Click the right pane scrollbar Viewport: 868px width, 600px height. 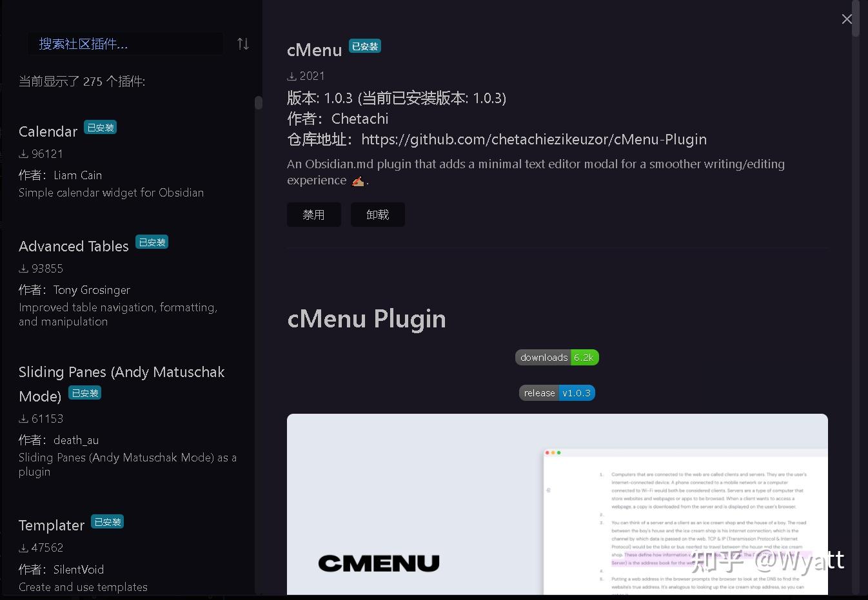pos(856,19)
